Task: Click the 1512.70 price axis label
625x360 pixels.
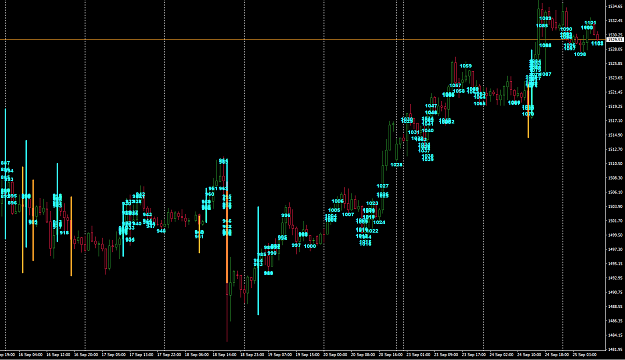Action: (x=616, y=149)
